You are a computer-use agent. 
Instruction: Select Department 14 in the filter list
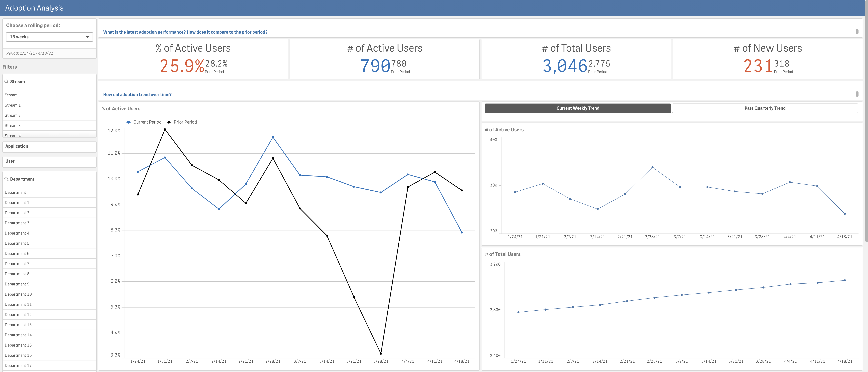[x=49, y=335]
